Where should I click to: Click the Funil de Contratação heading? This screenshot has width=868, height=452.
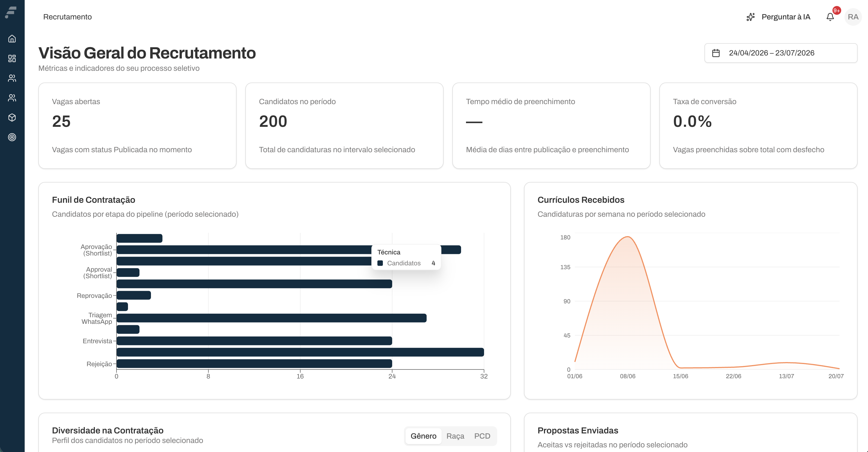click(x=93, y=200)
